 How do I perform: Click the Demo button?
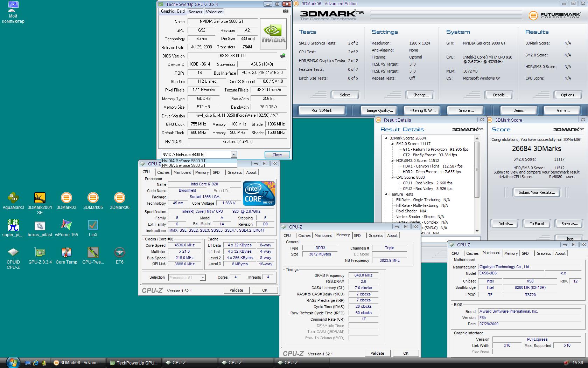519,110
